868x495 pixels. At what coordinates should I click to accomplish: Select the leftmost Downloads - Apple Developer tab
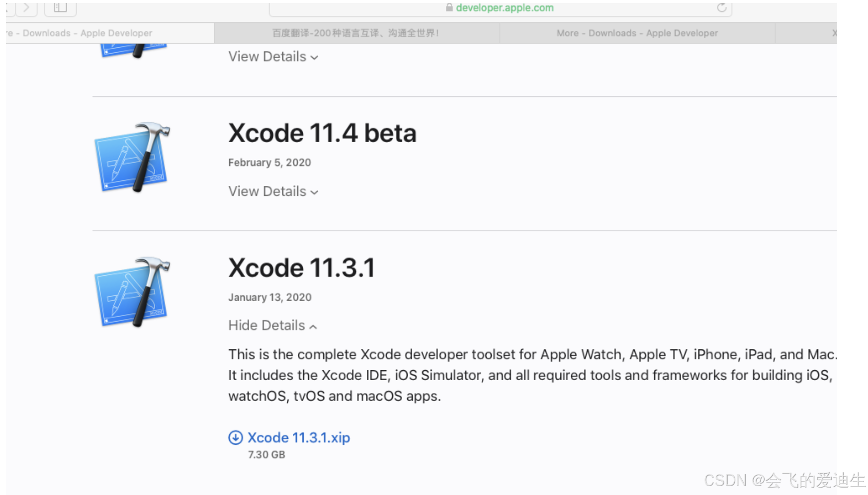coord(109,33)
